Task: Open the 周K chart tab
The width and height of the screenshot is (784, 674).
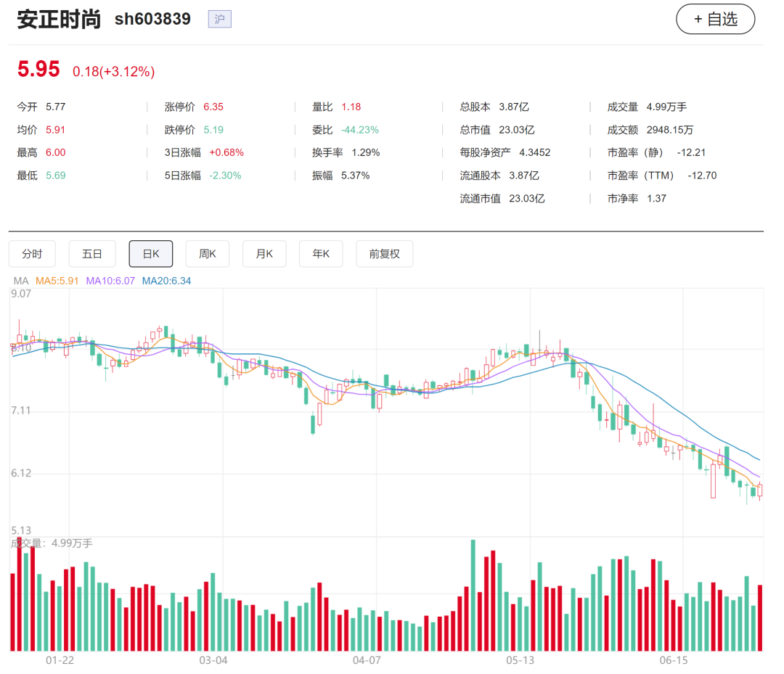Action: 208,254
